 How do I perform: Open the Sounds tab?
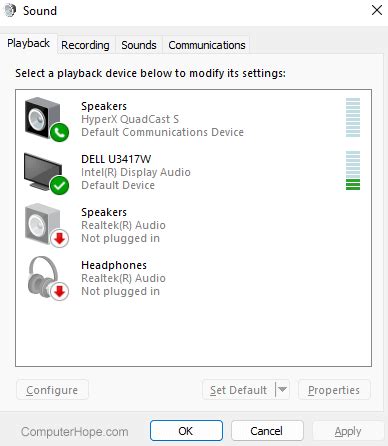click(139, 45)
